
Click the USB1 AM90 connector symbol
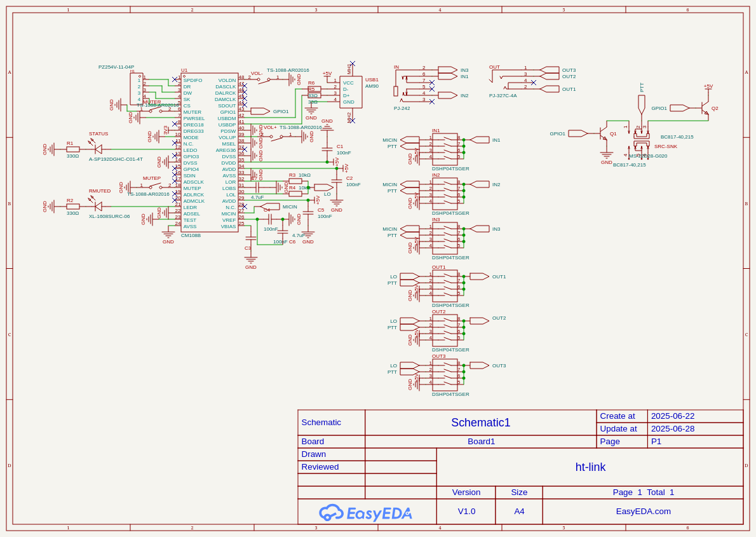click(351, 92)
